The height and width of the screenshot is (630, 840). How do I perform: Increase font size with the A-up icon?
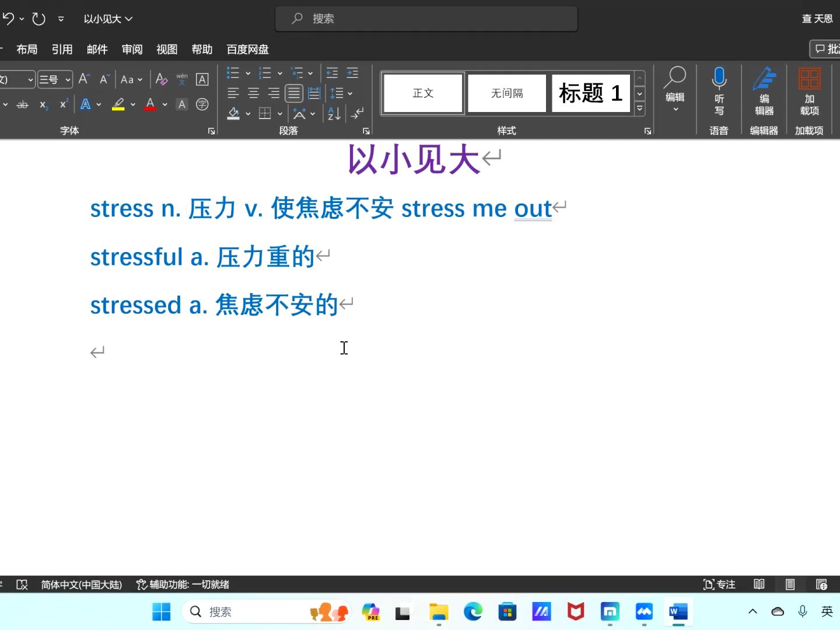[x=84, y=79]
